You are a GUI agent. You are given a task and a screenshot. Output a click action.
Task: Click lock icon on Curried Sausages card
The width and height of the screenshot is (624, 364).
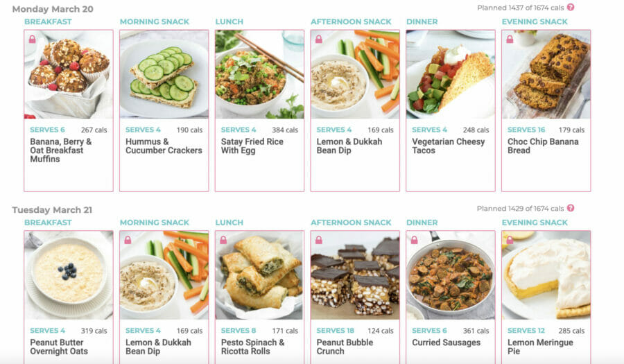tap(415, 240)
